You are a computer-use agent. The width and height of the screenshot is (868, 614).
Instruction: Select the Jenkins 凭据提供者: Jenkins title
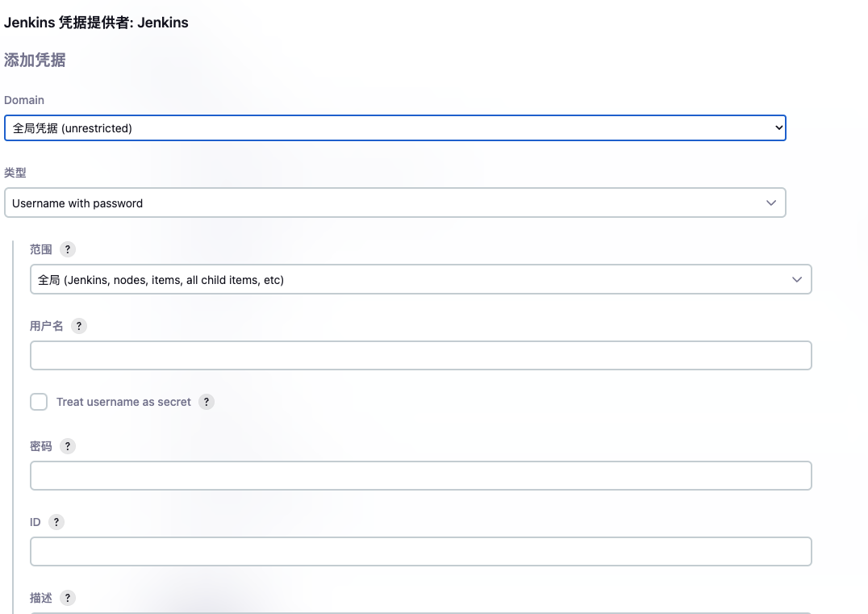tap(96, 23)
